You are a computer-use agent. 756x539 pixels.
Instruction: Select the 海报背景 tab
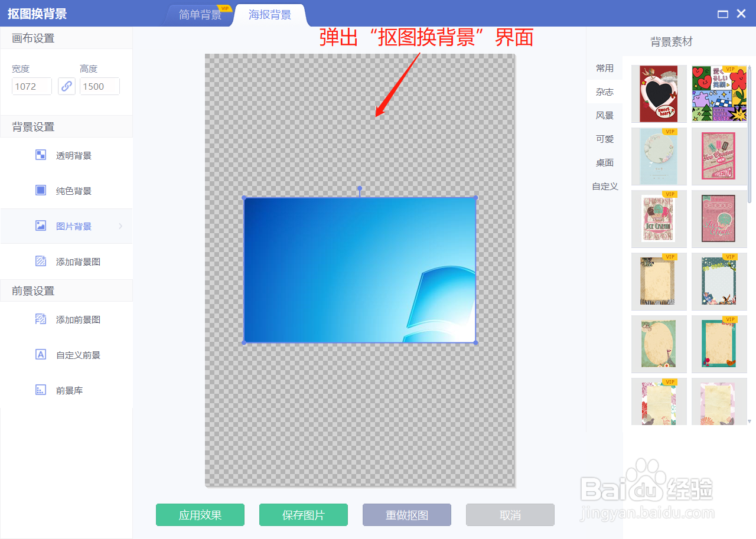click(269, 15)
